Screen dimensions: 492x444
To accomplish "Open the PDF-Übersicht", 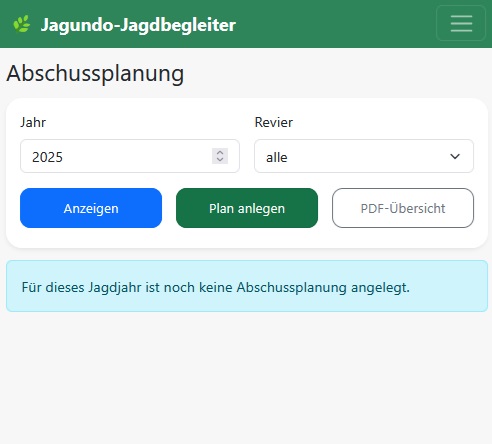I will (403, 208).
